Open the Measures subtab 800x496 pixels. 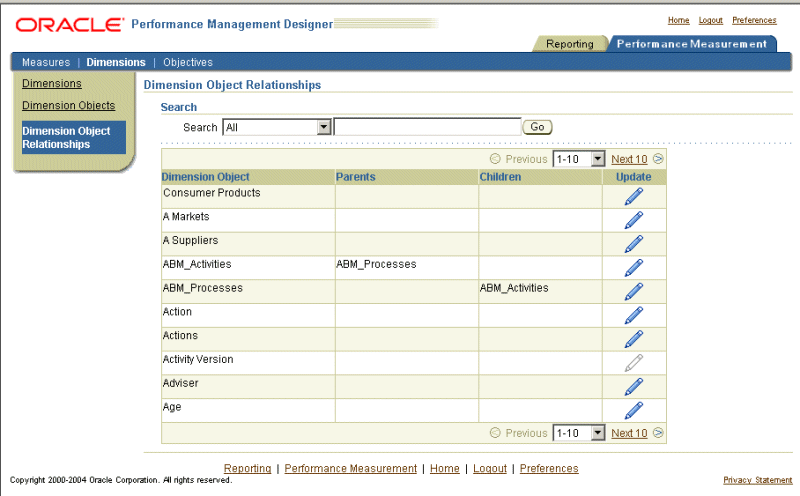pyautogui.click(x=46, y=62)
